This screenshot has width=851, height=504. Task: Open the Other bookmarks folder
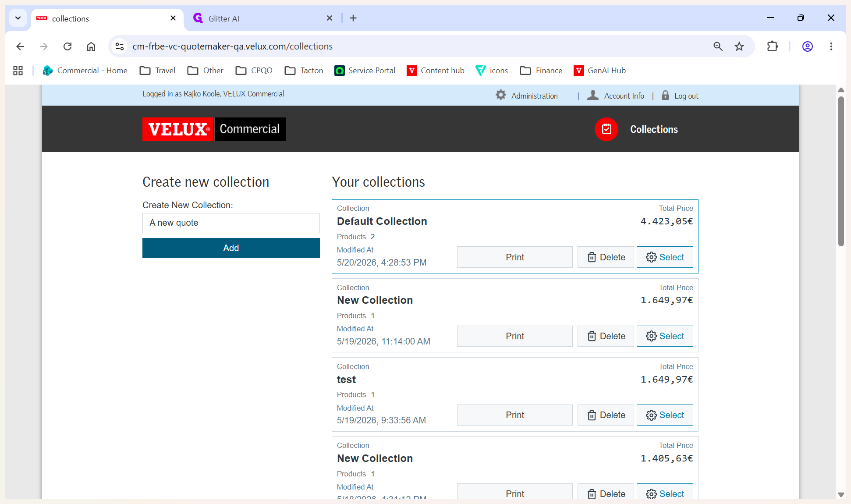click(205, 71)
